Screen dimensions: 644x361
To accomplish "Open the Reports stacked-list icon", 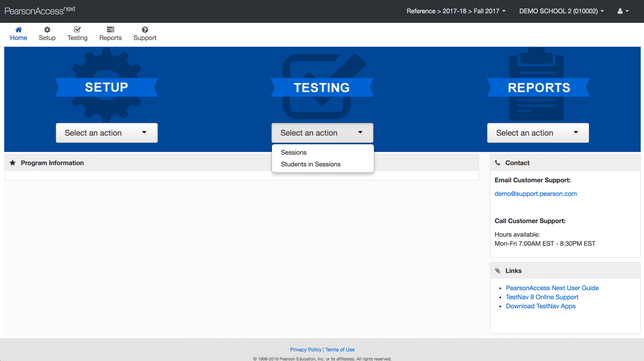I will (111, 30).
